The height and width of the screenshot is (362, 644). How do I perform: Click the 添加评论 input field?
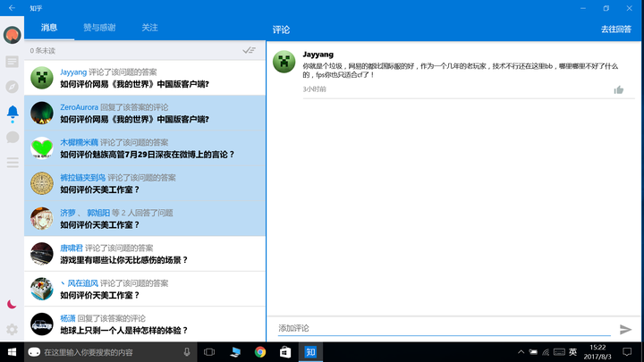[444, 328]
